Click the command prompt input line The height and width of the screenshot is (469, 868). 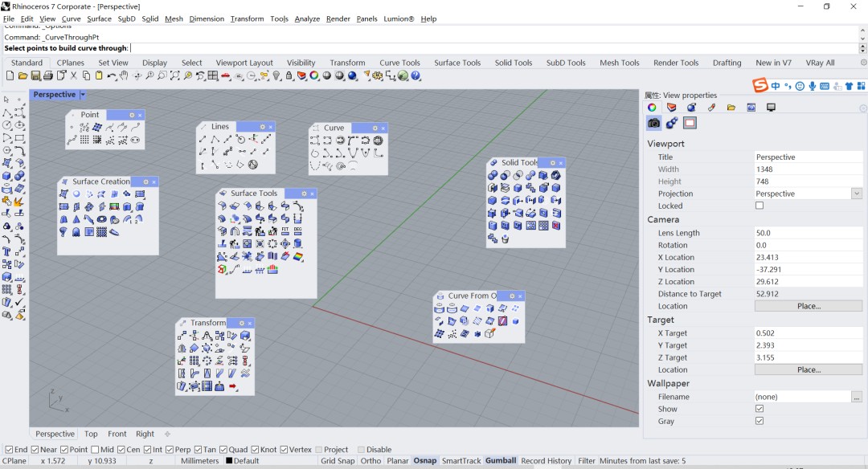pyautogui.click(x=430, y=48)
